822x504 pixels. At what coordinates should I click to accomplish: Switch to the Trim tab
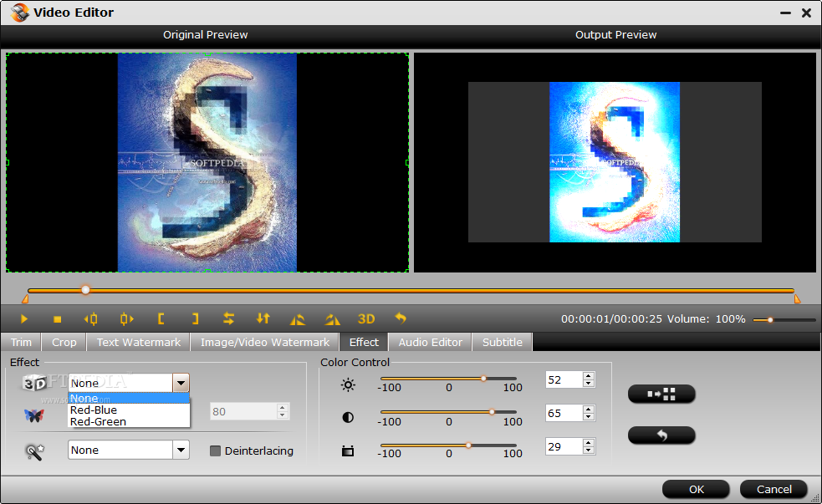[21, 342]
